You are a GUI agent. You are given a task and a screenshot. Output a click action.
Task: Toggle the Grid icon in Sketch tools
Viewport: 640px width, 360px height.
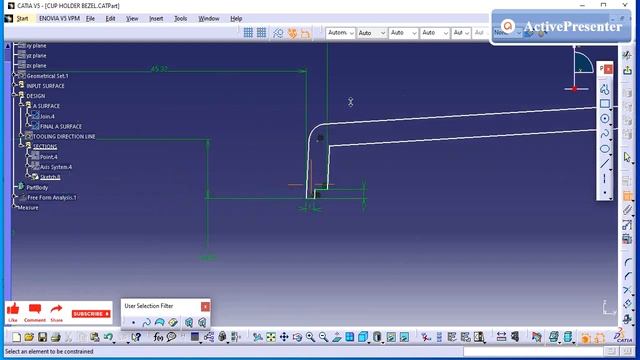click(x=248, y=33)
